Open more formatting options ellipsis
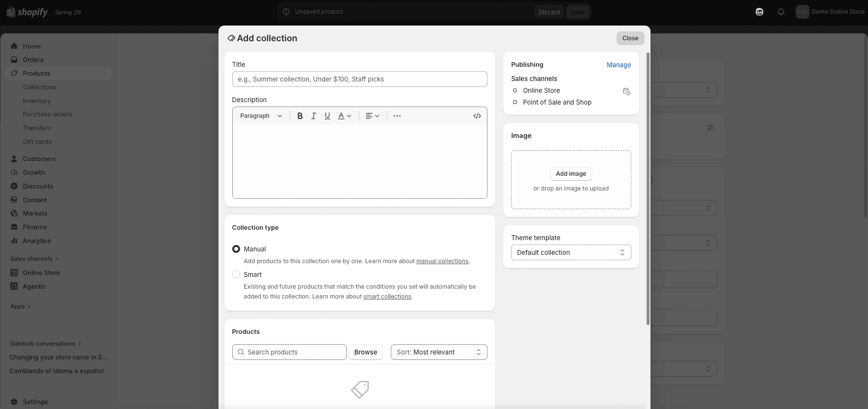Screen dimensions: 868x409 (397, 116)
